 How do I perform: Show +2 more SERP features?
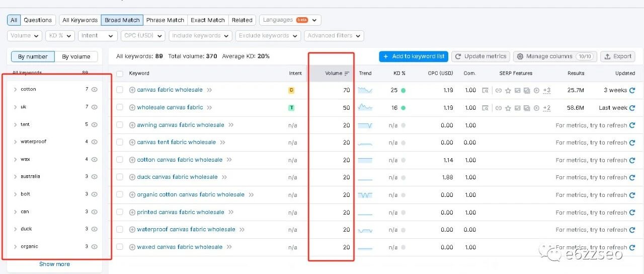tap(546, 108)
